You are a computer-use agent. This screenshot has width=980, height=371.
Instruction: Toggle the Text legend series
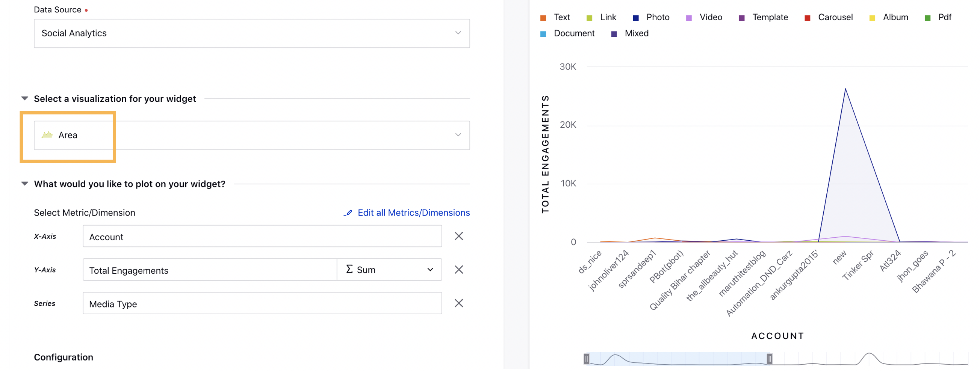pos(555,18)
